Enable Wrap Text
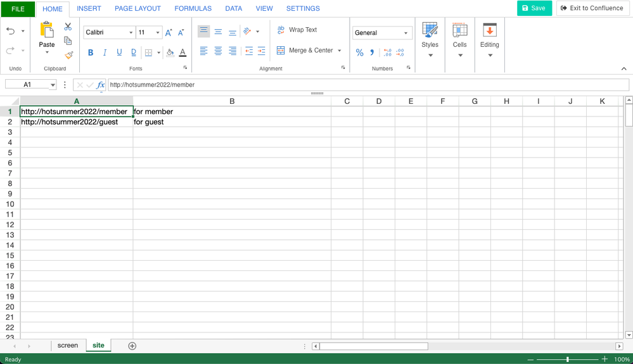633x364 pixels. (297, 30)
